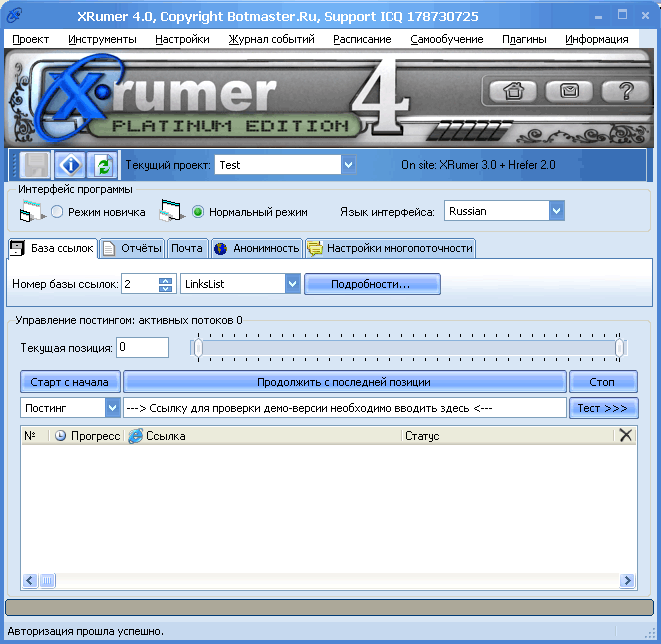This screenshot has height=644, width=661.
Task: Click the blue info icon in toolbar
Action: tap(70, 165)
